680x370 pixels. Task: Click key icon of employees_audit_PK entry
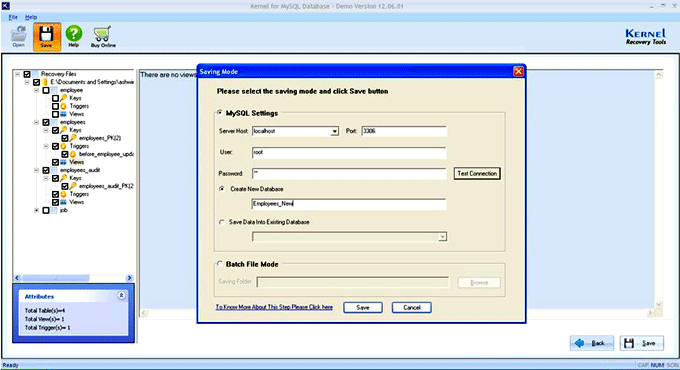pyautogui.click(x=73, y=186)
